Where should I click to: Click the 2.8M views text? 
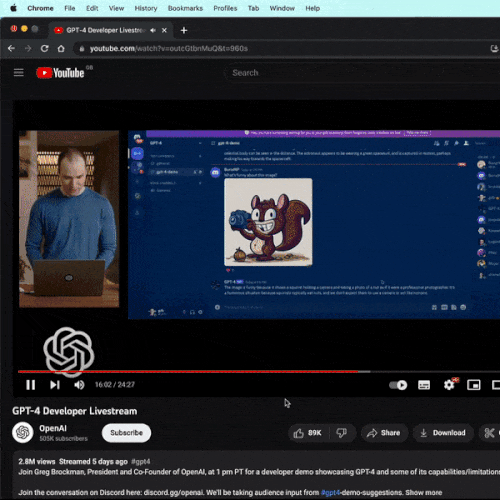37,462
